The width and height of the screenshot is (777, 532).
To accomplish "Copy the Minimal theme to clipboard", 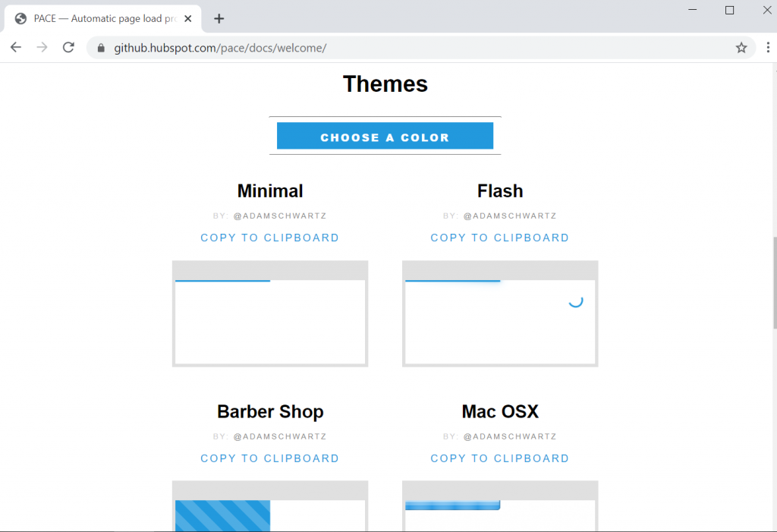I will point(269,238).
